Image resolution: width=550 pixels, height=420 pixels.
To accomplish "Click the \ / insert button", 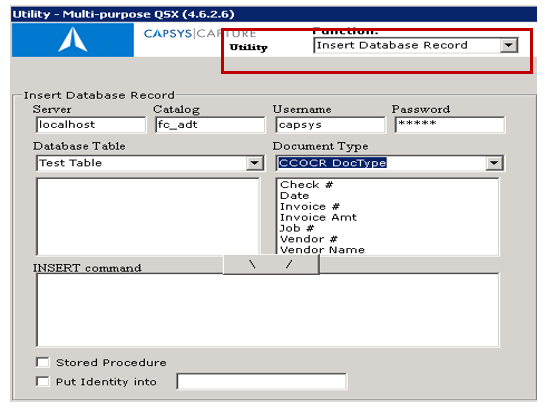I will click(x=271, y=264).
